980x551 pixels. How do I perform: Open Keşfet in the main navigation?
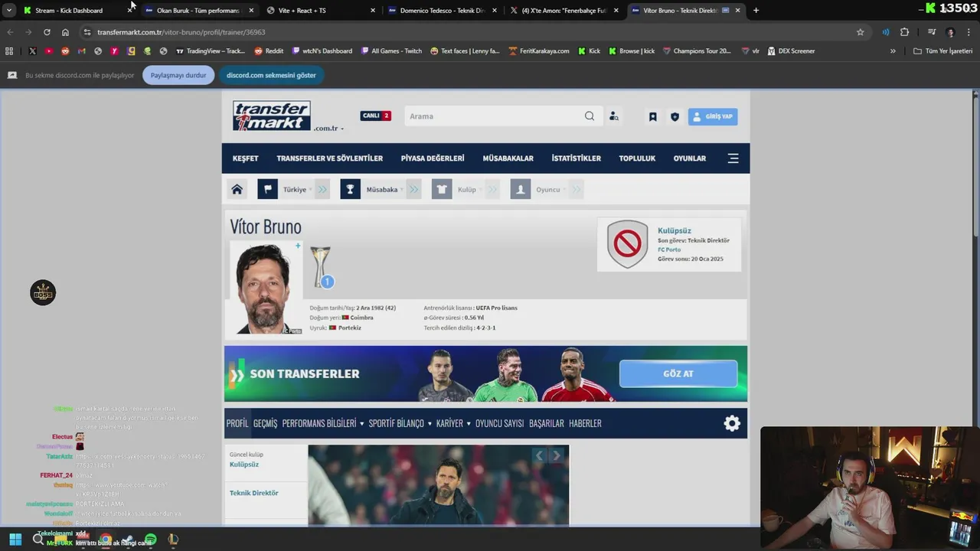coord(246,158)
